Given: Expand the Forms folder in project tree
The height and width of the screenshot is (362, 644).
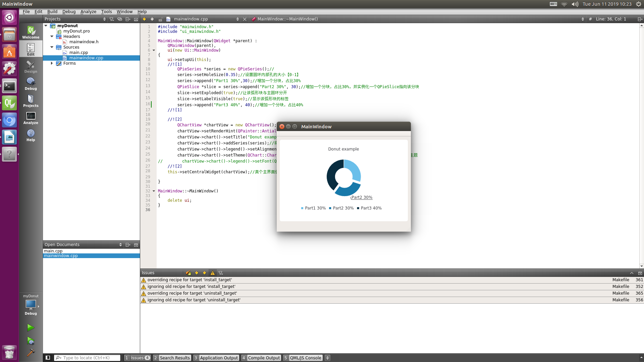Looking at the screenshot, I should point(52,63).
